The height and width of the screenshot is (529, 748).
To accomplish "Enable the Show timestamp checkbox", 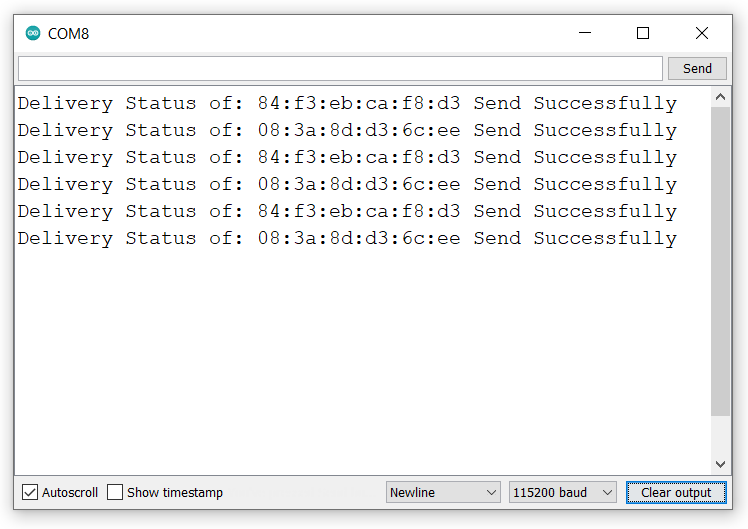I will (115, 492).
